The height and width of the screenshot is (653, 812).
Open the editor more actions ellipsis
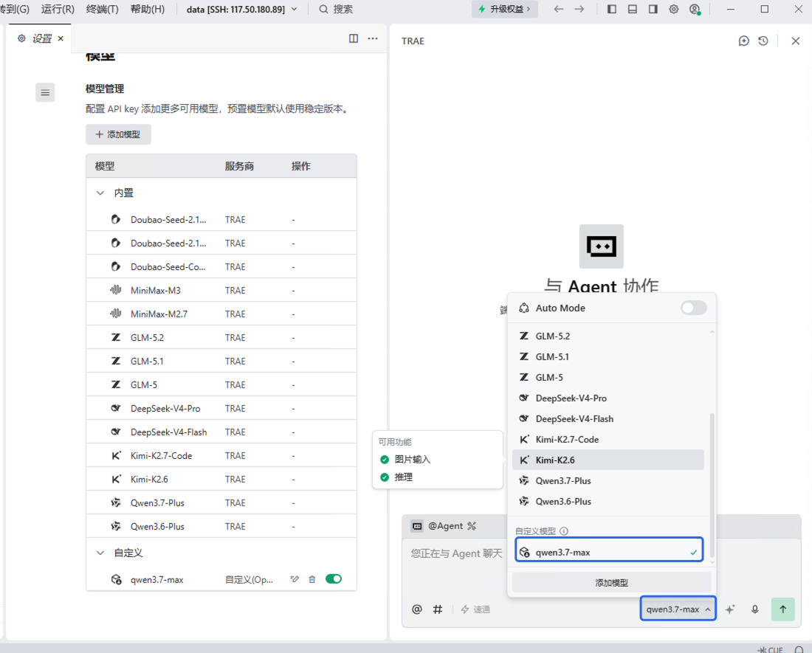373,38
